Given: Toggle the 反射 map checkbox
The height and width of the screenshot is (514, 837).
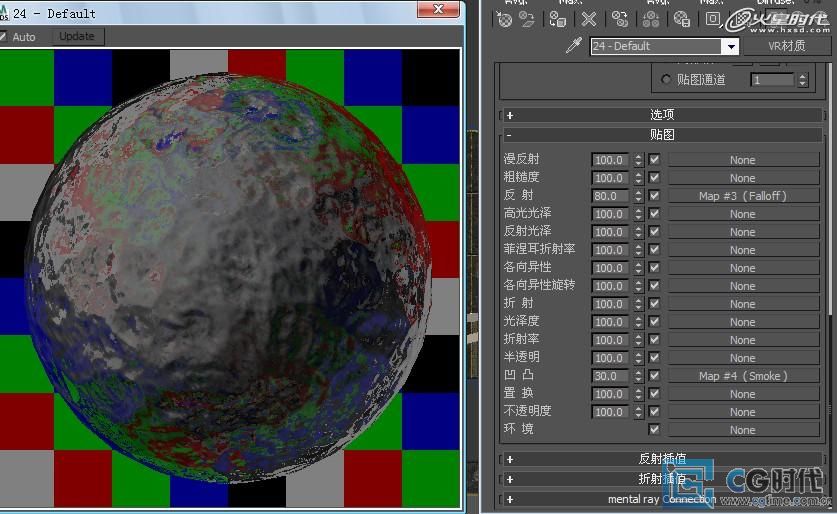Looking at the screenshot, I should coord(654,196).
